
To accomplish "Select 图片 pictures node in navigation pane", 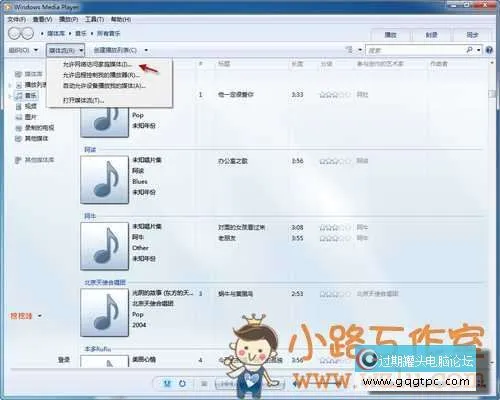I will [x=26, y=117].
